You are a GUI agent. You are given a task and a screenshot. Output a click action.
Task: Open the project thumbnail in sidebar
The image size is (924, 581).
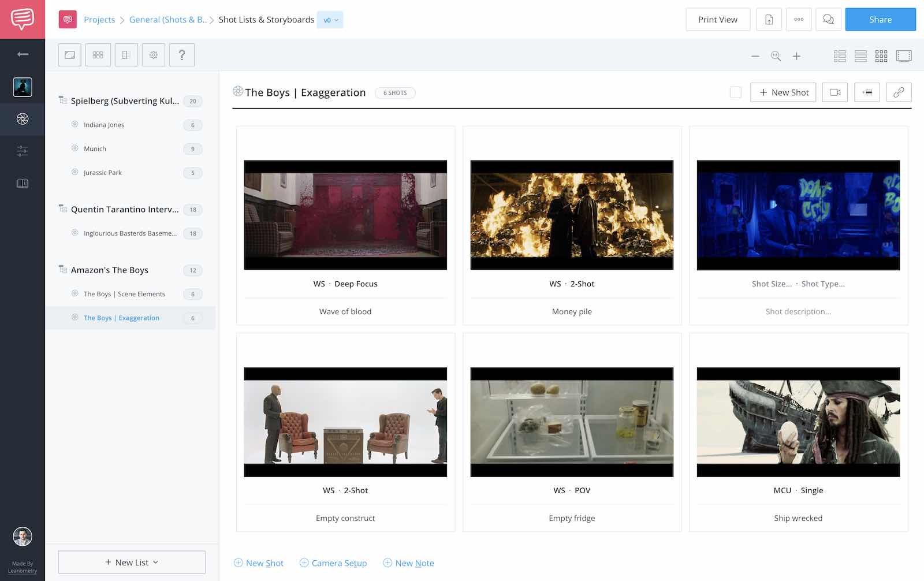point(23,87)
